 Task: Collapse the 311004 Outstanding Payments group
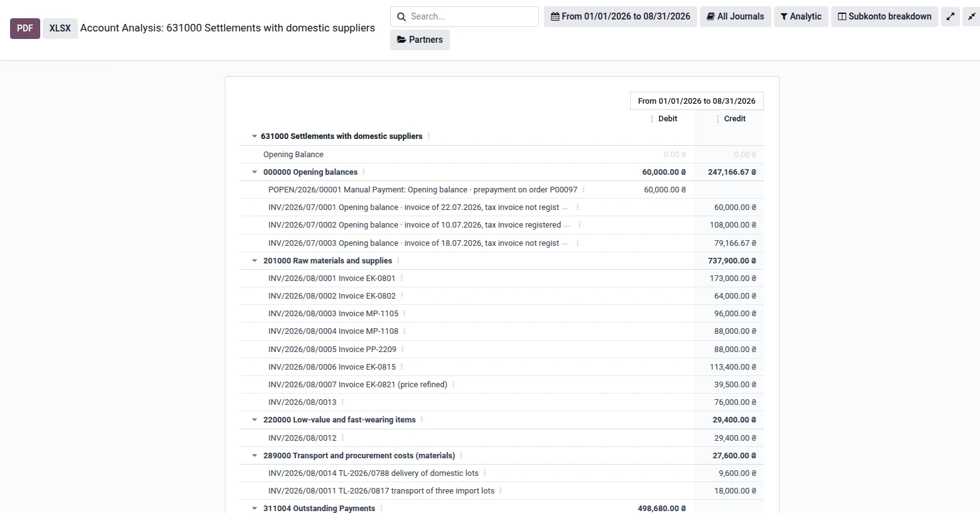pyautogui.click(x=254, y=509)
